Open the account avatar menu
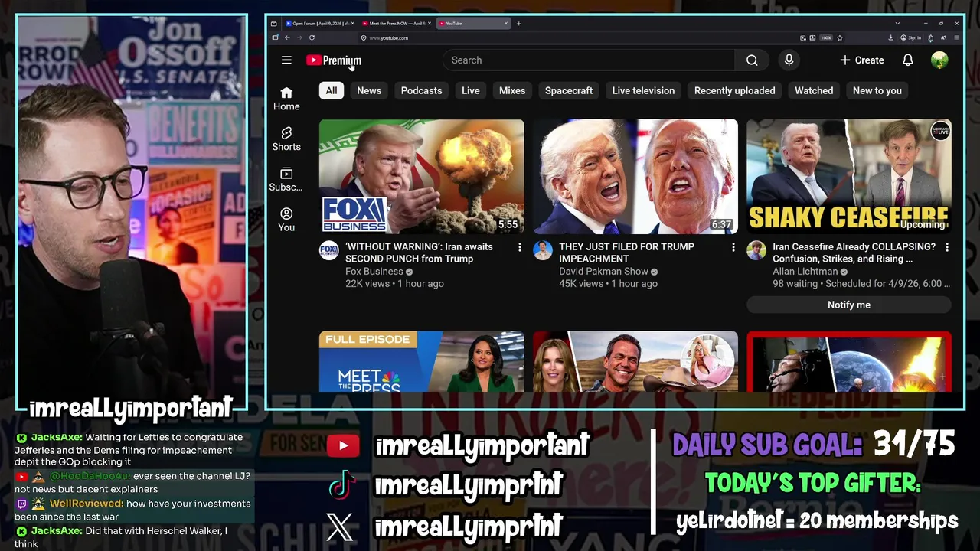Viewport: 980px width, 551px height. pyautogui.click(x=939, y=60)
